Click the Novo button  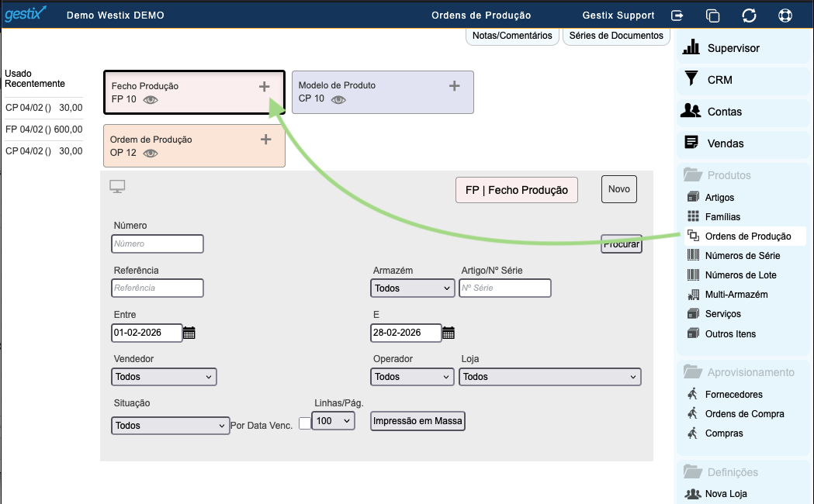[x=619, y=189]
